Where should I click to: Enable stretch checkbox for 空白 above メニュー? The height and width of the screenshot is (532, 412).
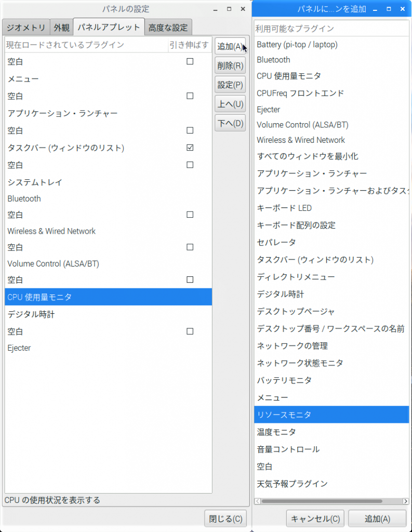(190, 62)
